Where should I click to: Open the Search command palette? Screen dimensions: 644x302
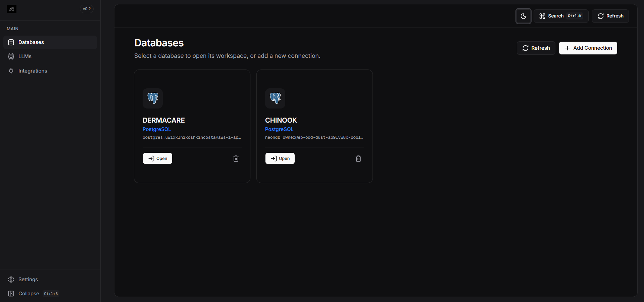pyautogui.click(x=561, y=16)
